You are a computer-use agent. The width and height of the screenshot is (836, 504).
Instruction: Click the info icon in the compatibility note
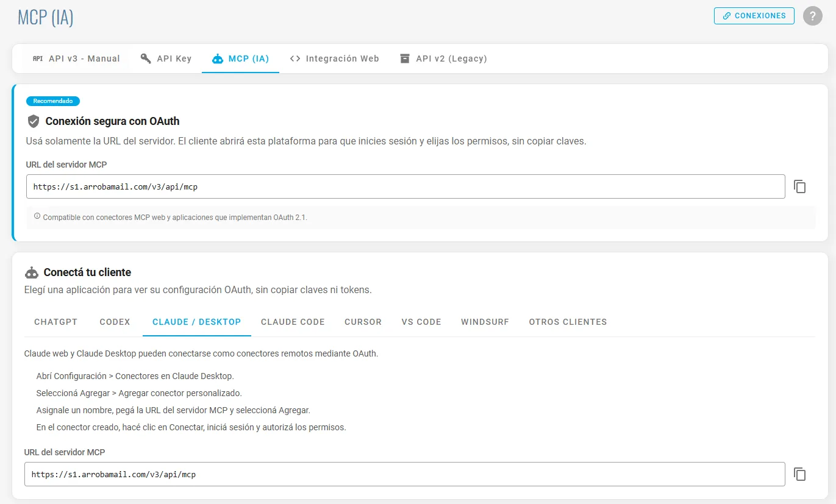coord(37,216)
